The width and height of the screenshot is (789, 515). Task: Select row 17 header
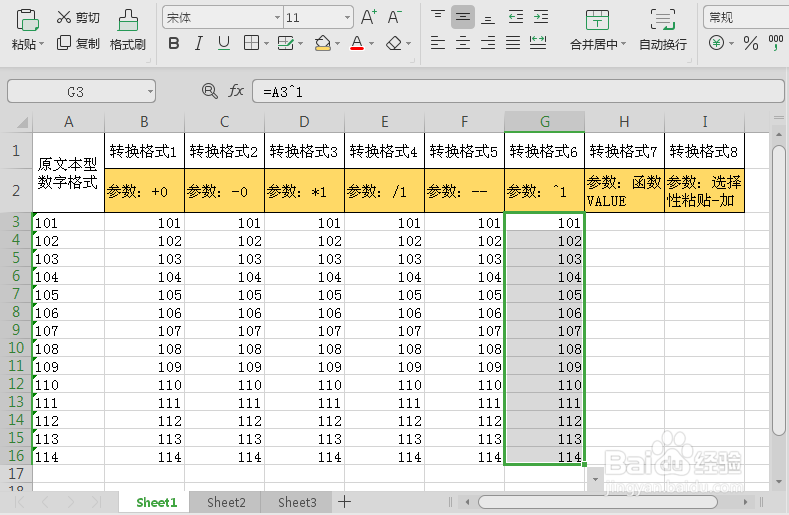(16, 473)
